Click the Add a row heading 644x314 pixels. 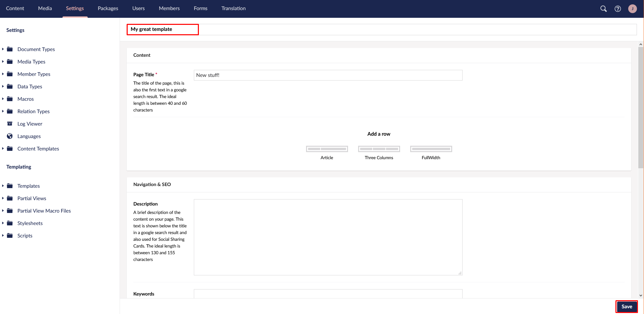coord(379,134)
